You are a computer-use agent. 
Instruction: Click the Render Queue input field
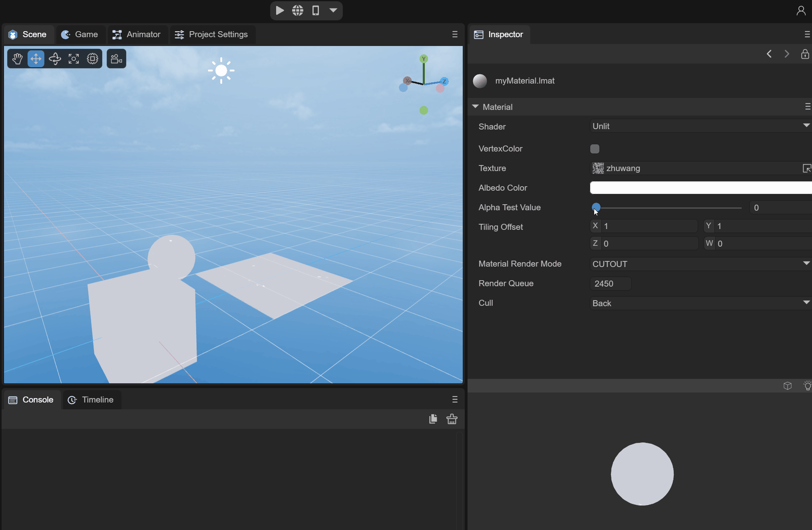tap(610, 283)
